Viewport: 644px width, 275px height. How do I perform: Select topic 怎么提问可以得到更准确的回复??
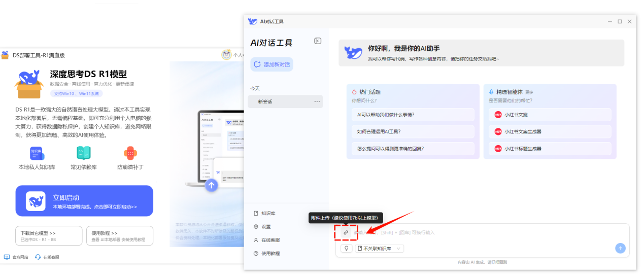click(x=413, y=149)
